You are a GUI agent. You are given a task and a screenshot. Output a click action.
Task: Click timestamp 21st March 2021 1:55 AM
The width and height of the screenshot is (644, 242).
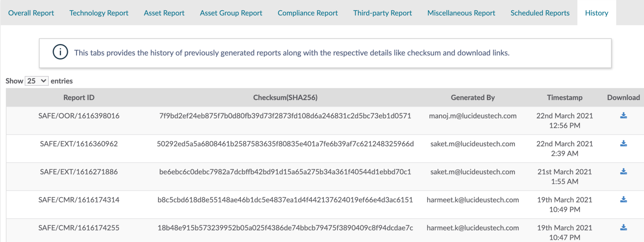565,177
